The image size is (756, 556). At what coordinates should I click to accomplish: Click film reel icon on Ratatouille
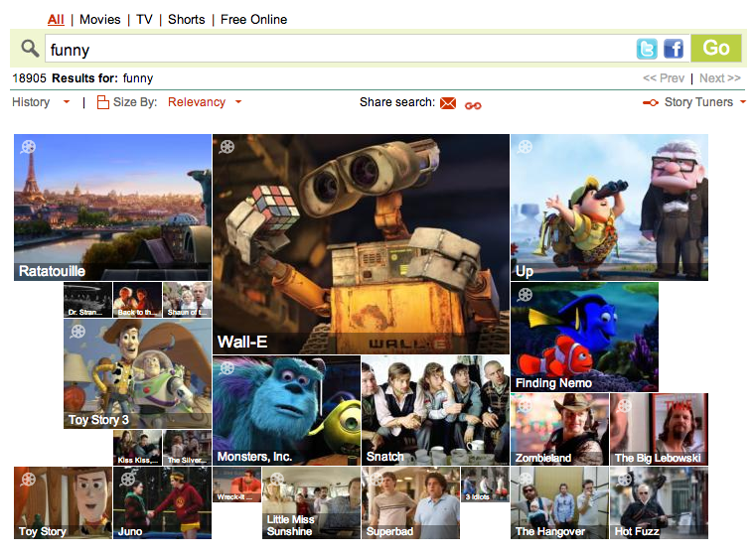point(28,147)
